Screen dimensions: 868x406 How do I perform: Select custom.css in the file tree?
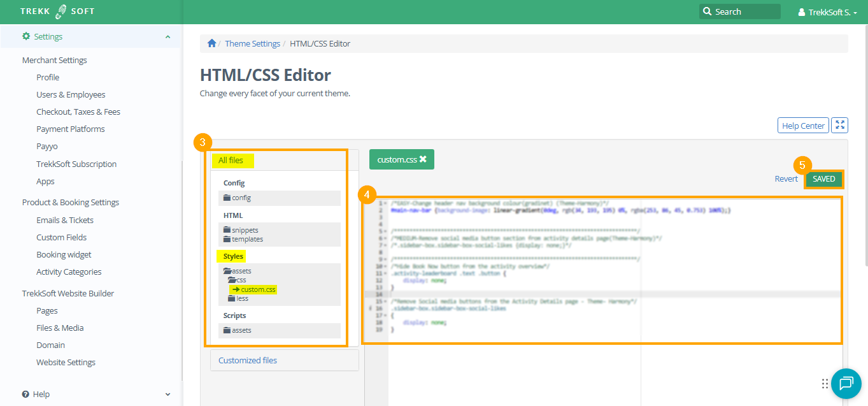tap(258, 289)
